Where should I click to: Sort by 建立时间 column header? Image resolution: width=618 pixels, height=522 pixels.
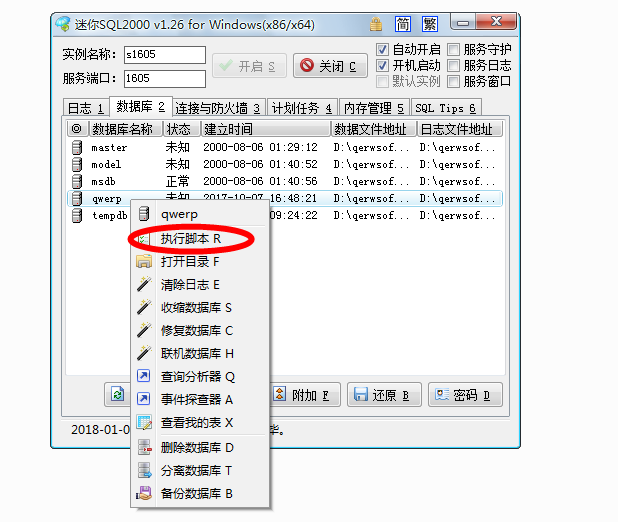[266, 129]
